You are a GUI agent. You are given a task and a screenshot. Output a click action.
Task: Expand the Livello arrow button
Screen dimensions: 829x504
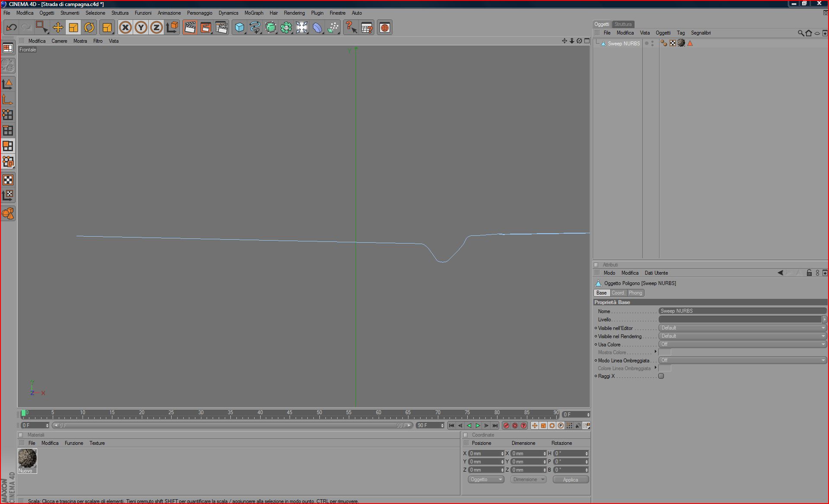click(x=824, y=320)
